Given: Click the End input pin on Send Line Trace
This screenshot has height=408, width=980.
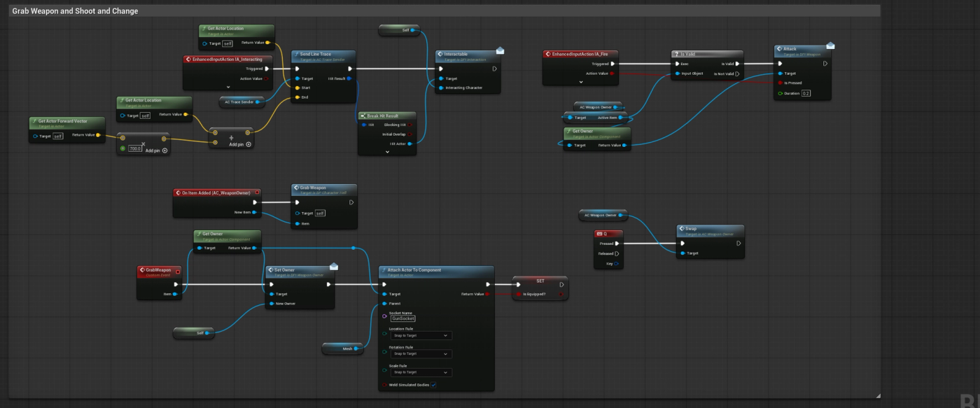Looking at the screenshot, I should tap(297, 98).
